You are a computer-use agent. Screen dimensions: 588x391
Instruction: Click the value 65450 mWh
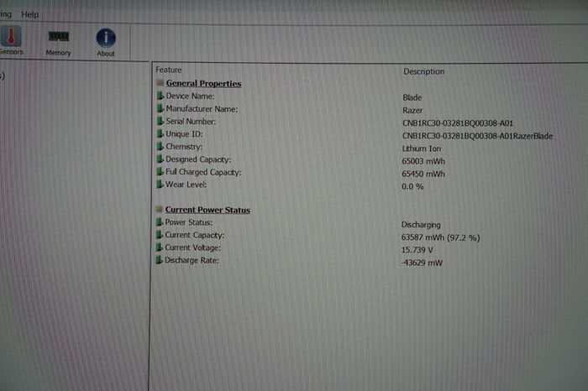coord(423,175)
